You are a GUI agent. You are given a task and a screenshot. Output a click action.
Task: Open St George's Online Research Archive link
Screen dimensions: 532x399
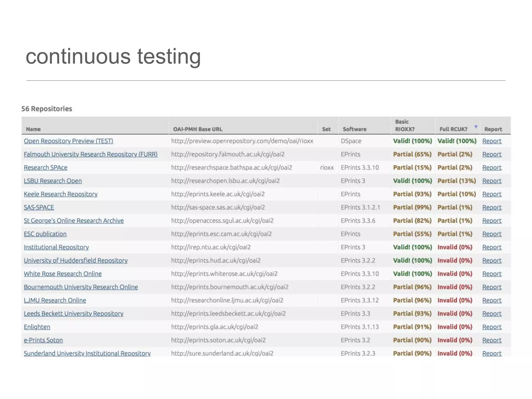(74, 221)
